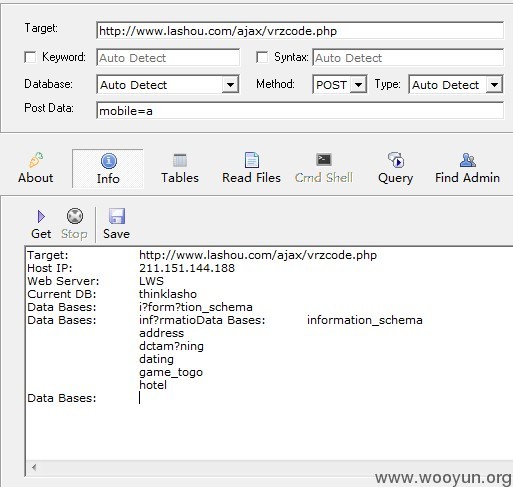Screen dimensions: 513x487
Task: Click the left arrow of horizontal scrollbar
Action: (34, 467)
